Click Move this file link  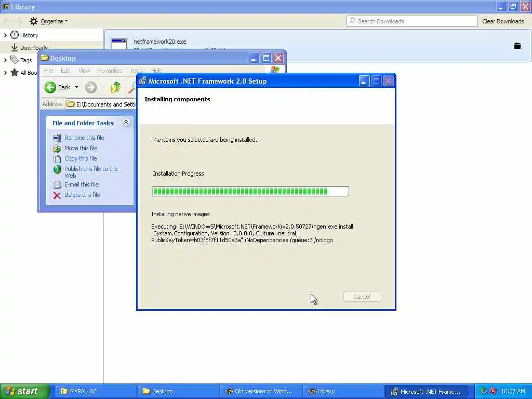click(81, 148)
